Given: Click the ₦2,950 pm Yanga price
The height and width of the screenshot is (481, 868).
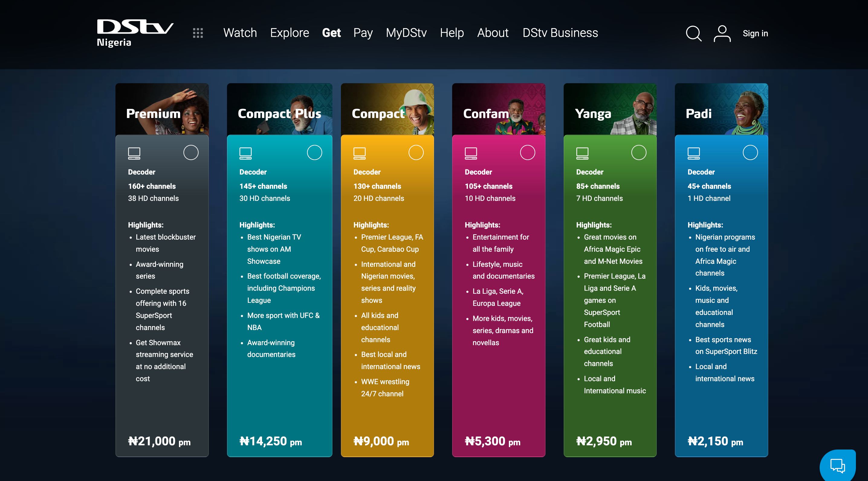Looking at the screenshot, I should point(604,441).
